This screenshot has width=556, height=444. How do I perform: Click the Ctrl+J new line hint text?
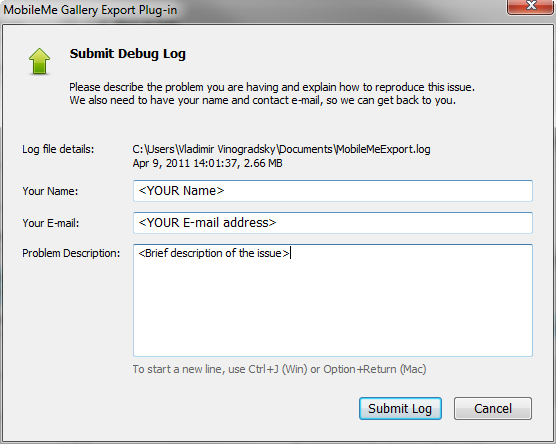(x=279, y=369)
